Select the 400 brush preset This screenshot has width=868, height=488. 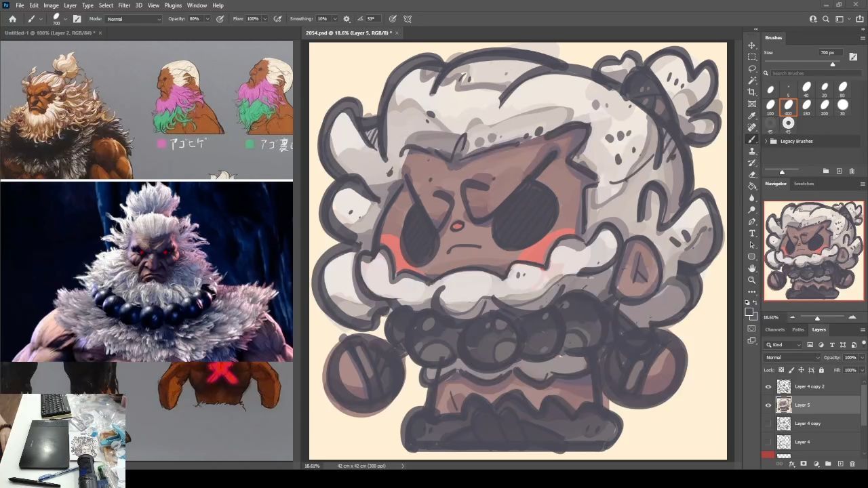tap(788, 106)
